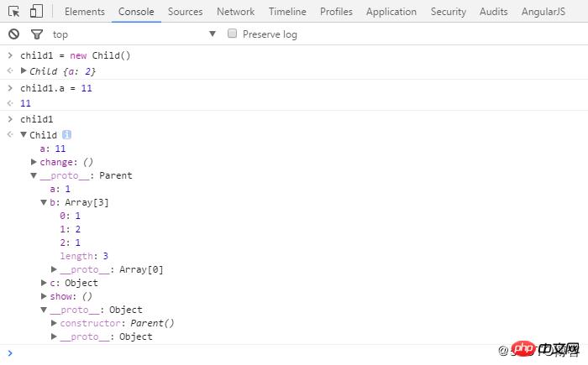The height and width of the screenshot is (365, 588).
Task: Collapse the b: Array[3] node
Action: tap(45, 202)
